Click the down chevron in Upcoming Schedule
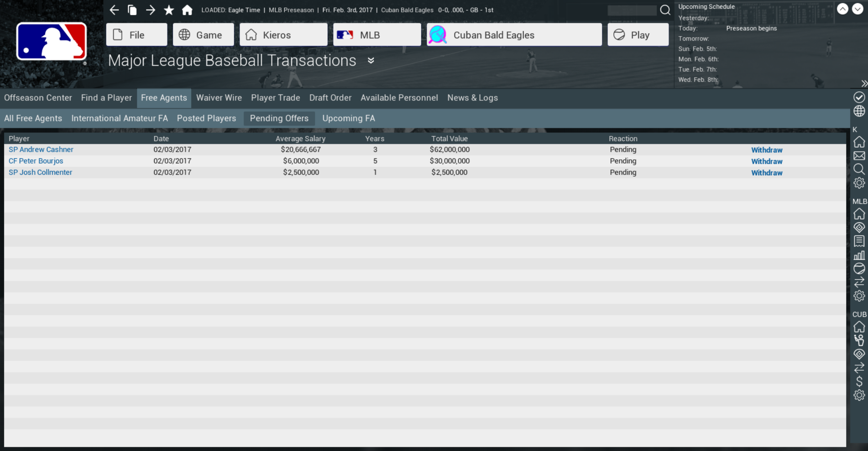The width and height of the screenshot is (868, 451). (857, 9)
